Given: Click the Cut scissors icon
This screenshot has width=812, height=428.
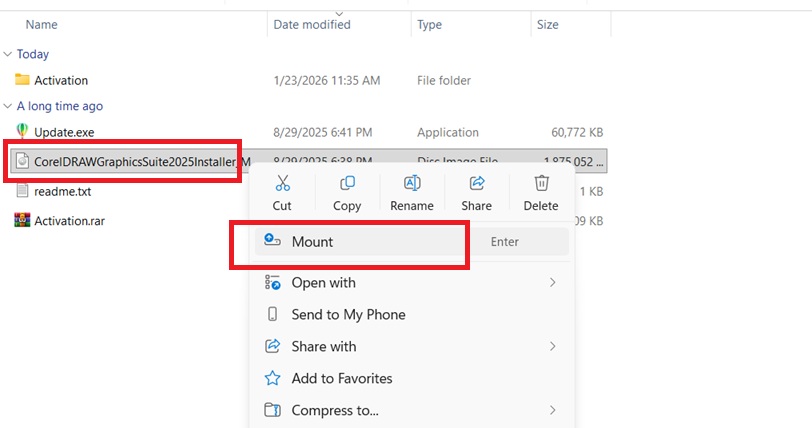Looking at the screenshot, I should (282, 183).
